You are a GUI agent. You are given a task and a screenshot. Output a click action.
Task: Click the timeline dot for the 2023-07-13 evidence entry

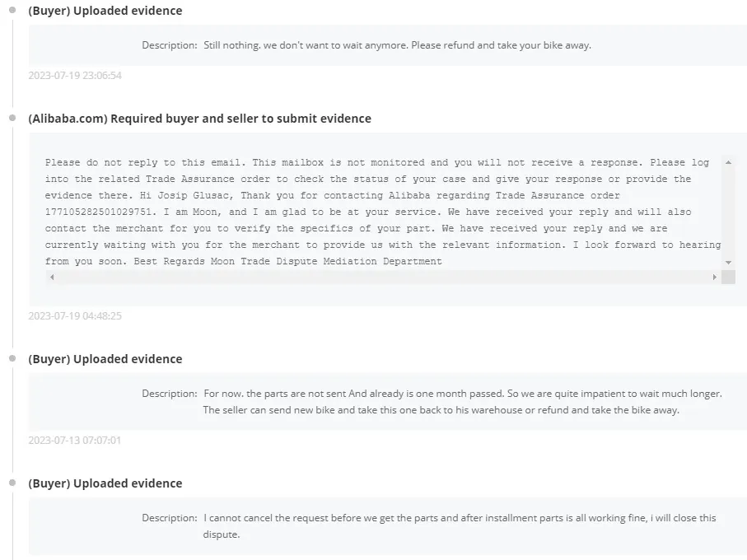point(12,358)
